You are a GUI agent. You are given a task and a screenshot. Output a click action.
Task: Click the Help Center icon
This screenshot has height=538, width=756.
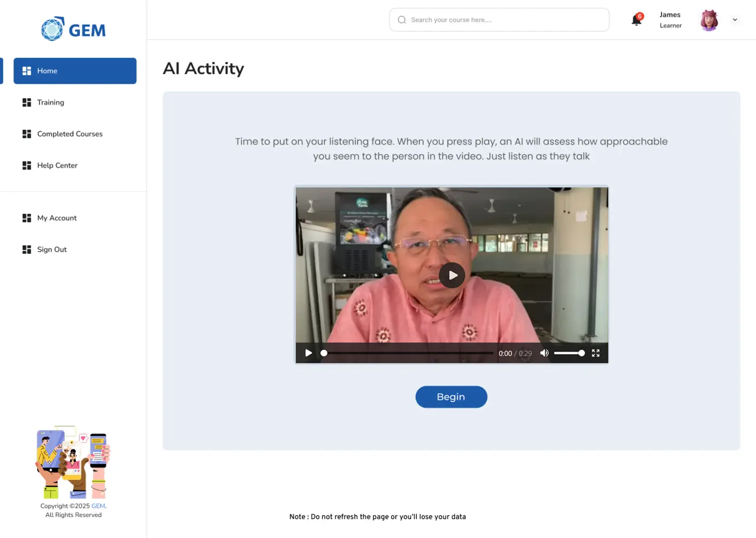(26, 165)
